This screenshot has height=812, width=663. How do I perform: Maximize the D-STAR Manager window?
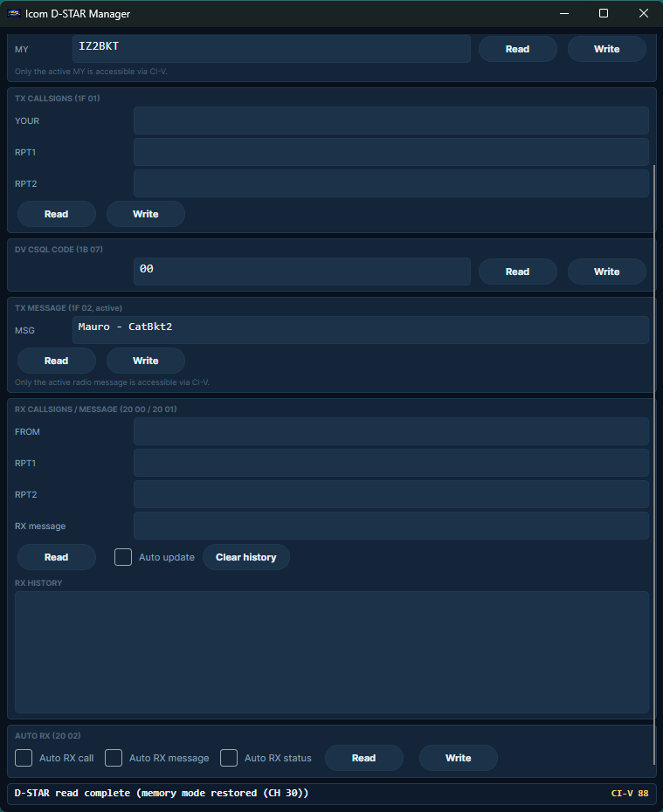coord(604,13)
